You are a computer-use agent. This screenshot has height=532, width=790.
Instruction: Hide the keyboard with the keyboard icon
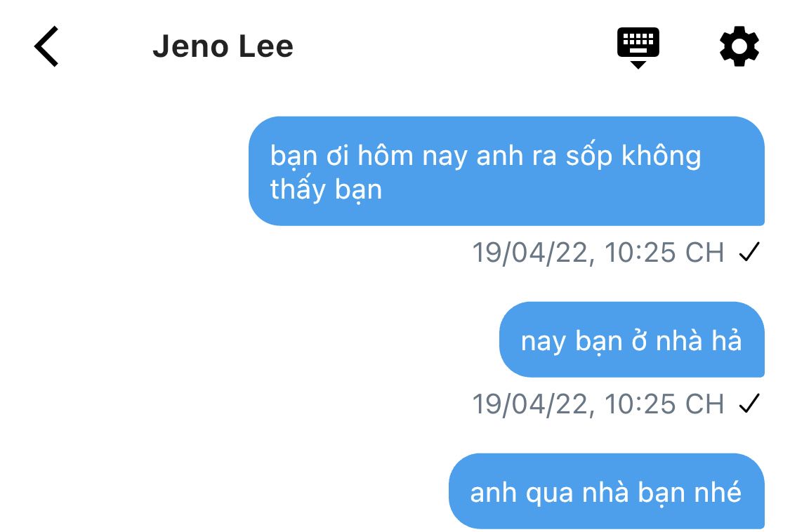click(x=638, y=47)
